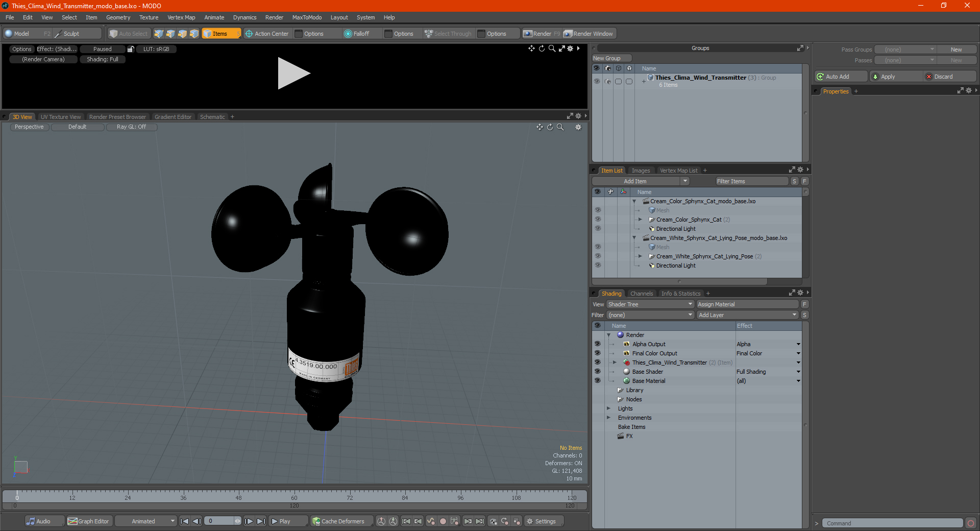This screenshot has height=531, width=980.
Task: Open the Add Item dropdown
Action: coord(641,181)
